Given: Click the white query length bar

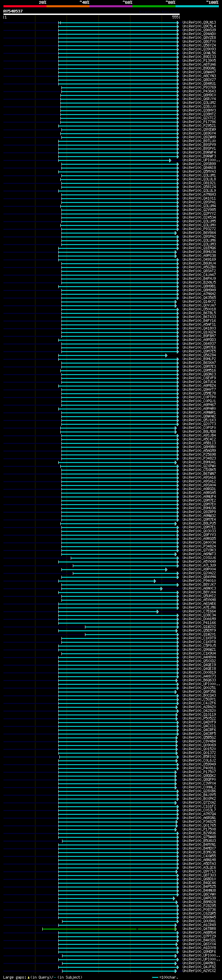Looking at the screenshot, I should [x=92, y=14].
